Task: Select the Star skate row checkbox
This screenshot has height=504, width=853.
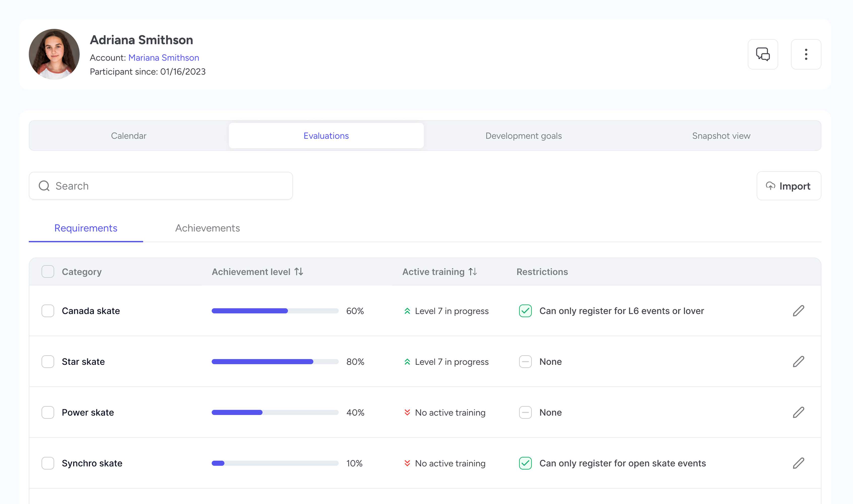Action: 48,361
